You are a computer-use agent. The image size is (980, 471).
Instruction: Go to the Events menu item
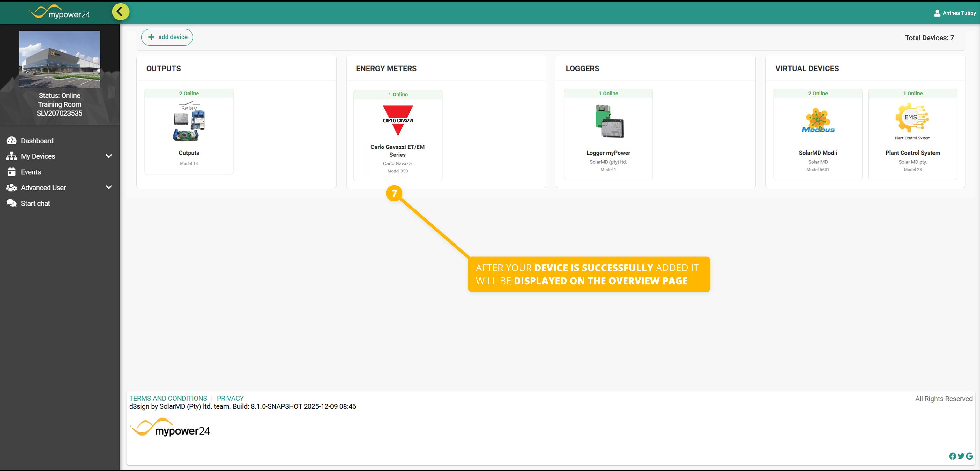(31, 172)
